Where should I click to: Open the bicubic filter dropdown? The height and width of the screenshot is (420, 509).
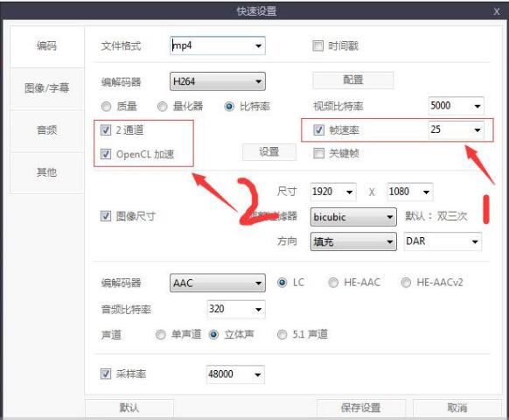353,217
